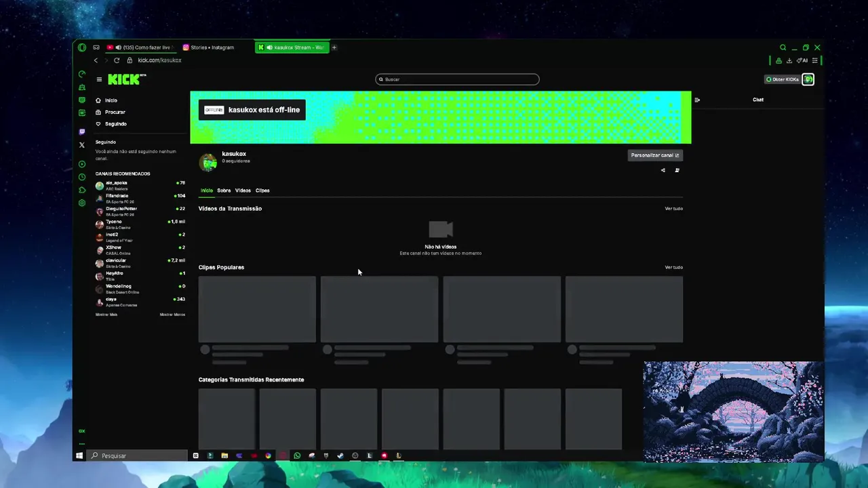Click Ver tudo for Vídeos da Transmissão
Viewport: 868px width, 488px height.
coord(673,209)
